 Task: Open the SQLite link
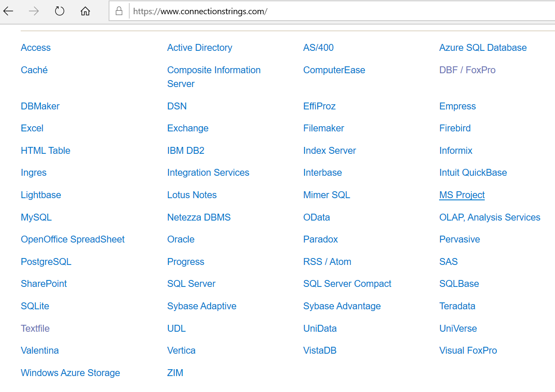click(35, 306)
